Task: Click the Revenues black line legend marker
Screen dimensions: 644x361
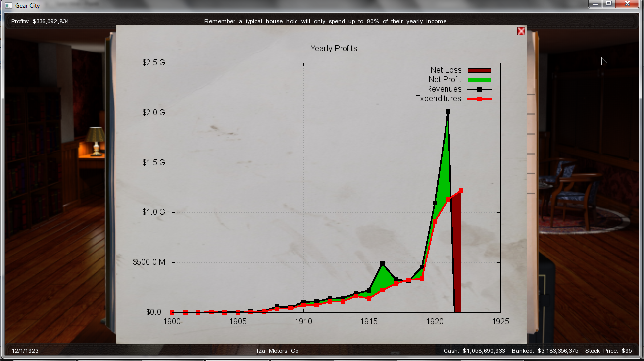Action: [x=479, y=89]
